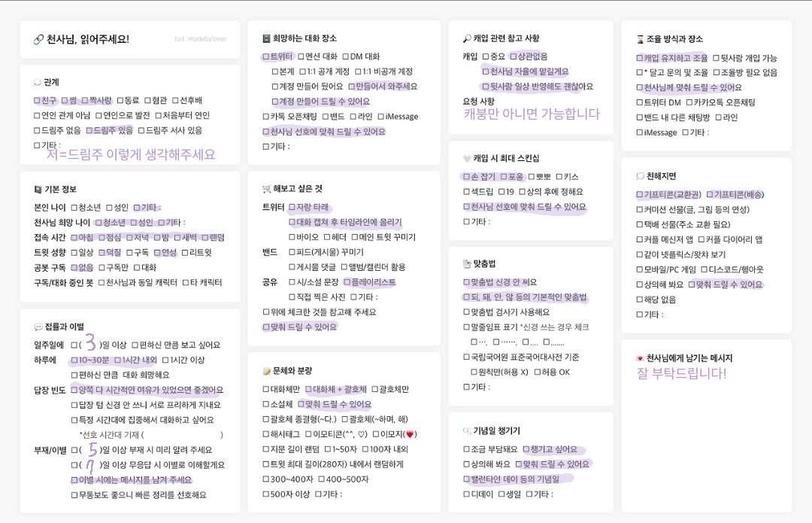Click the love letter icon beside "천사님에게 남기는 메시지"
Viewport: 812px width, 523px height.
click(640, 358)
